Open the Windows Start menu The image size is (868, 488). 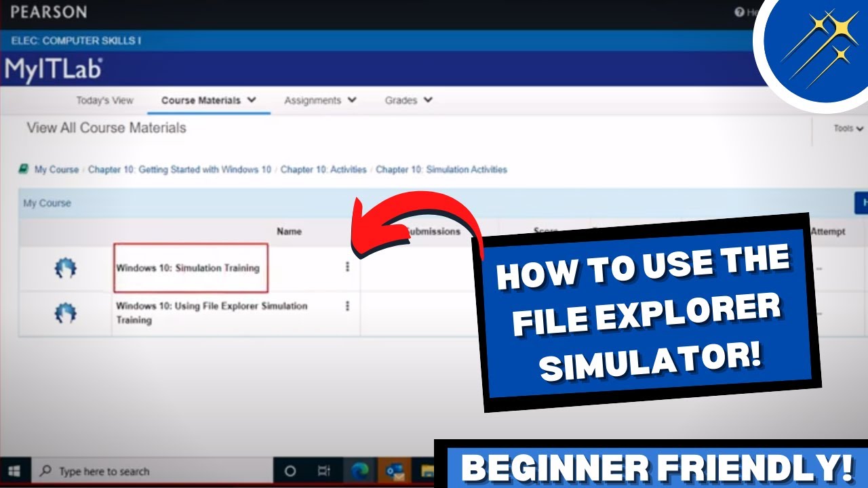(x=14, y=471)
